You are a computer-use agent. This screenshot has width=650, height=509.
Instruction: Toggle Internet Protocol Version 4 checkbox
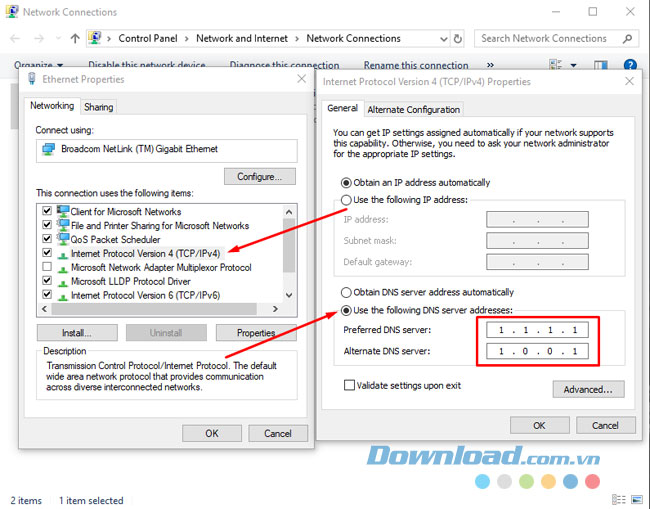(x=47, y=253)
